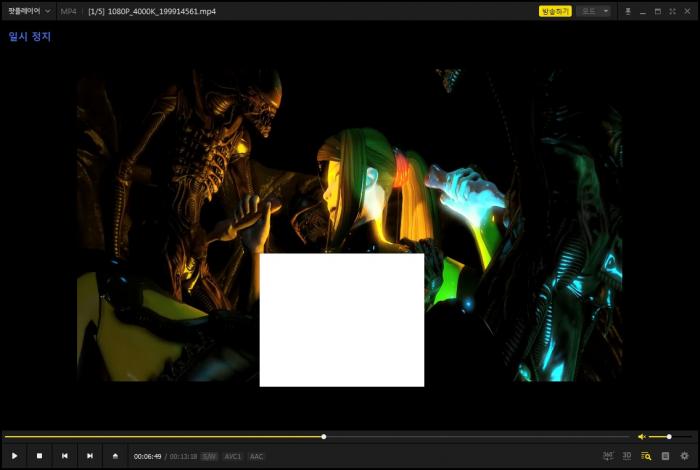Toggle the 3D video mode icon
The width and height of the screenshot is (700, 470).
coord(627,456)
